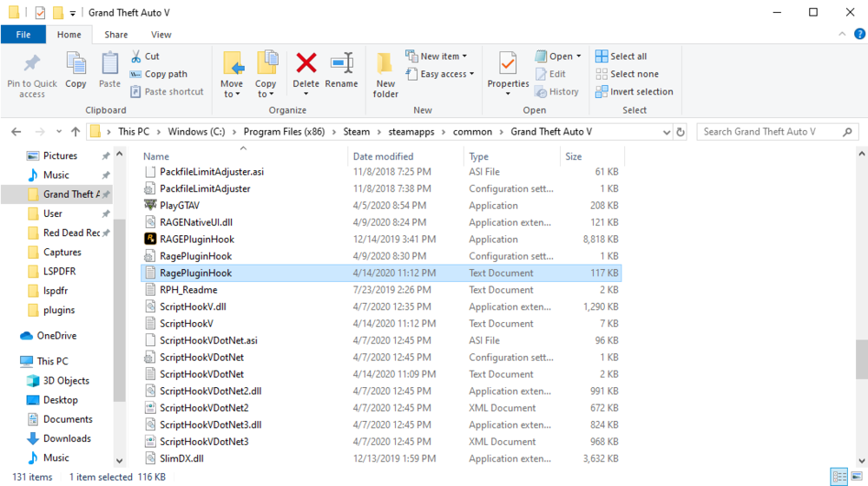Click the Paste clipboard icon
Screen dimensions: 868x486
click(x=109, y=70)
